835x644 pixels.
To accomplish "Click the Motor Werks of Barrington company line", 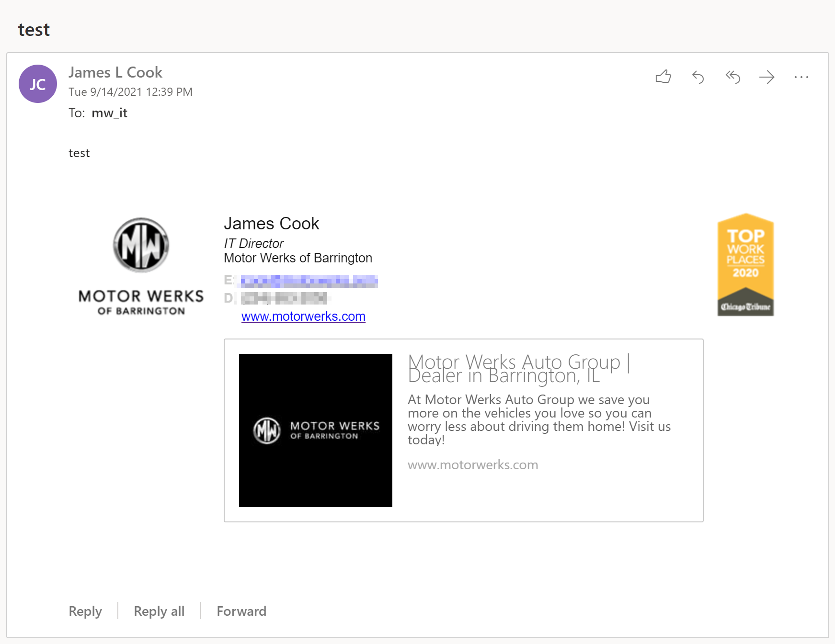I will [298, 258].
